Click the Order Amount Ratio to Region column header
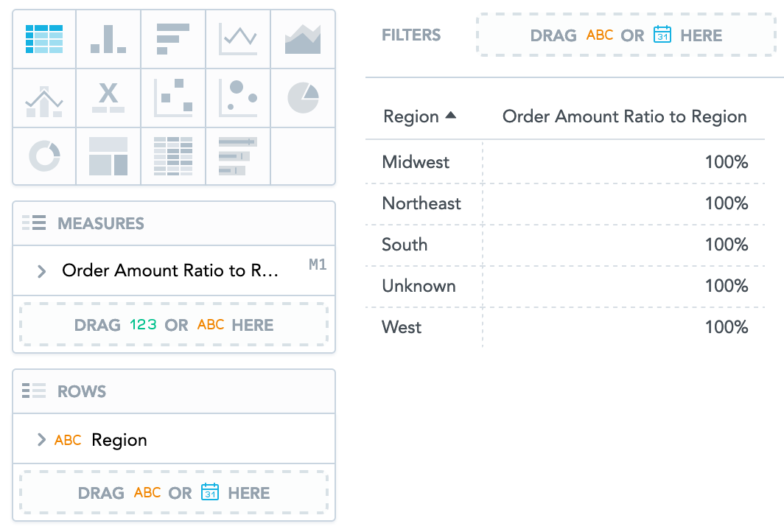 (624, 116)
